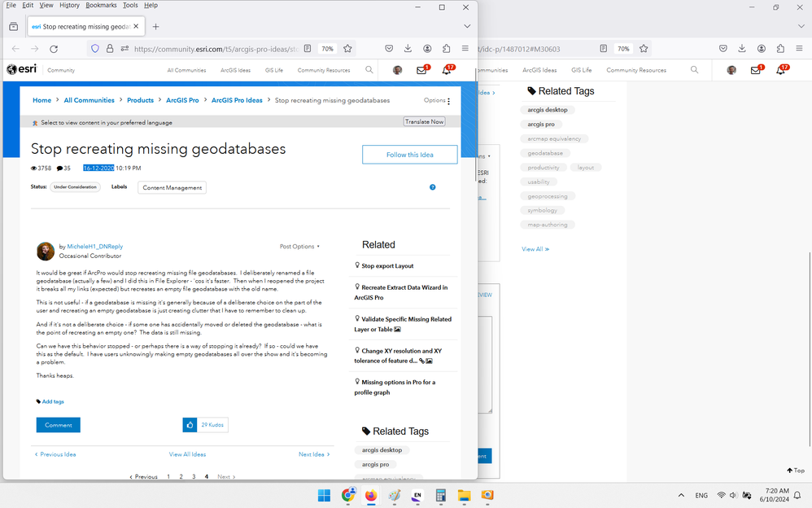This screenshot has width=812, height=508.
Task: Open the Bookmarks menu
Action: 101,5
